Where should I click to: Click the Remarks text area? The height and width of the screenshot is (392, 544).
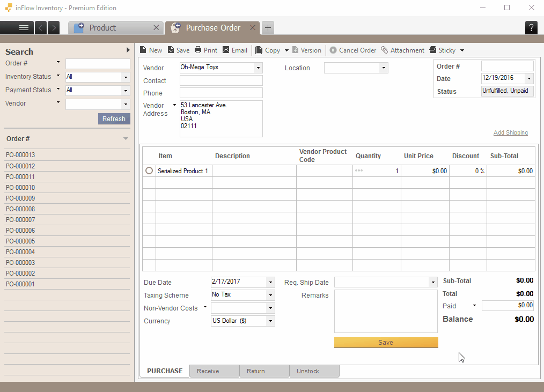click(386, 312)
